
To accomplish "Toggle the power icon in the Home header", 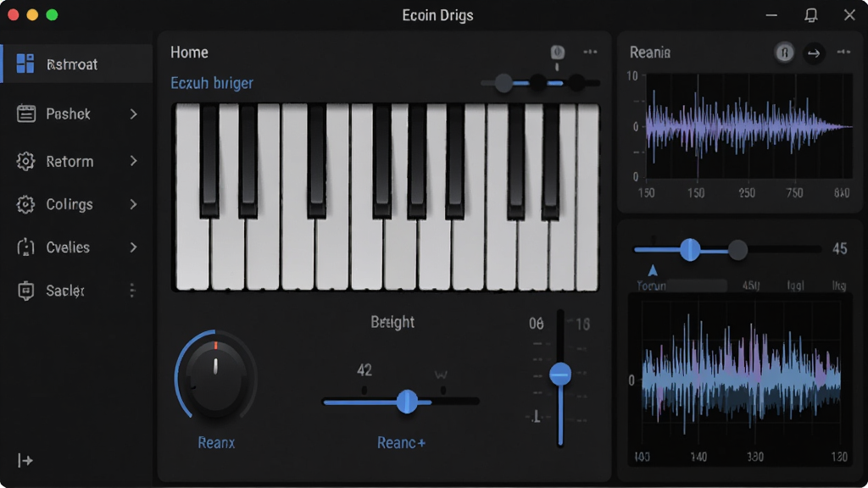I will pyautogui.click(x=558, y=53).
